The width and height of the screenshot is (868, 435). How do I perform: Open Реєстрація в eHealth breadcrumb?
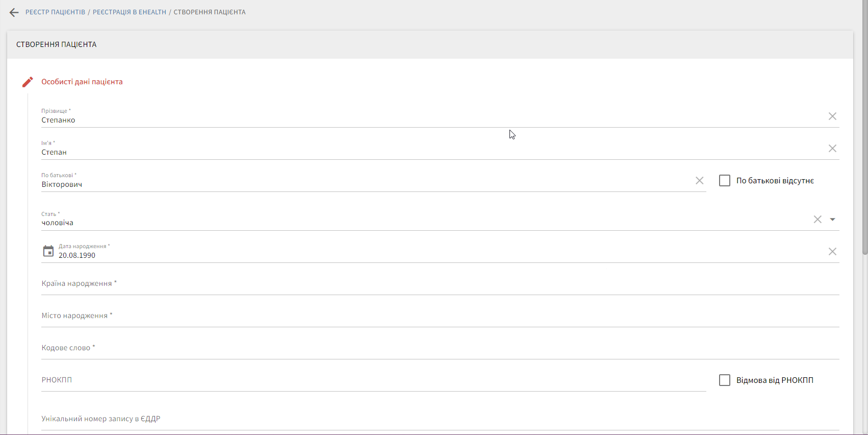[130, 12]
